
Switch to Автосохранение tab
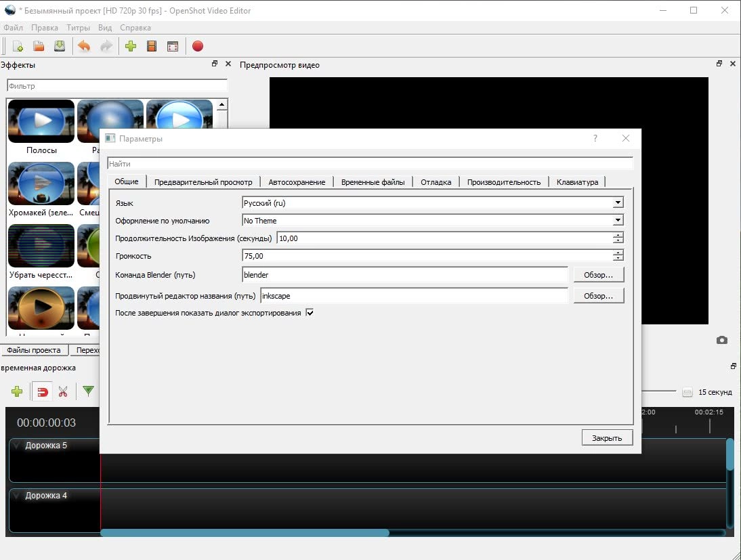pyautogui.click(x=297, y=182)
